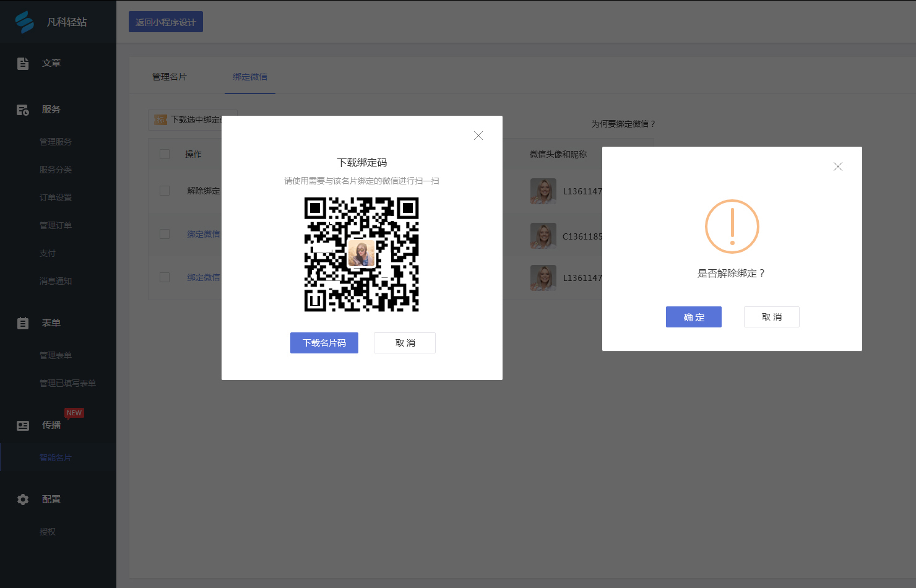Open 消息通知 in the sidebar

(56, 281)
